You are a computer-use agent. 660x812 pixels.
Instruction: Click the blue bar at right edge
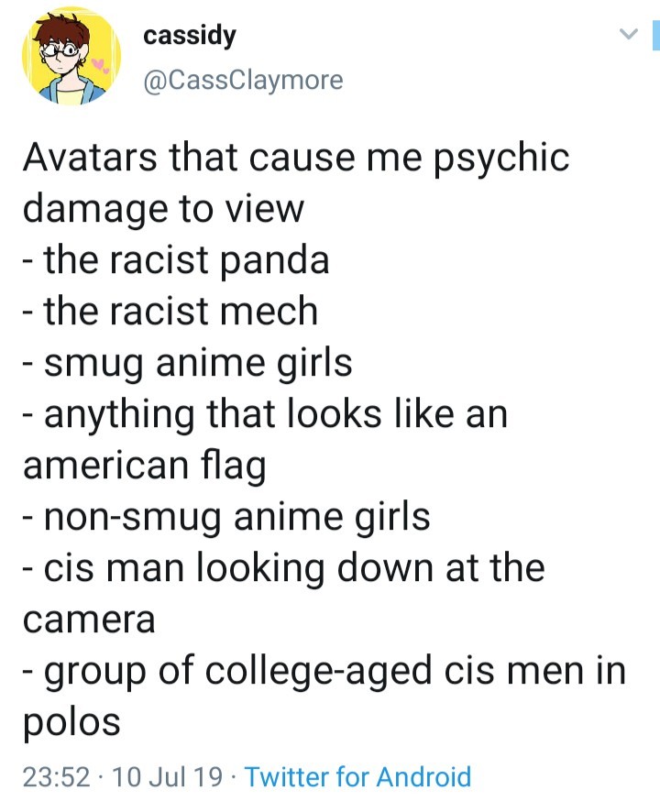(655, 34)
